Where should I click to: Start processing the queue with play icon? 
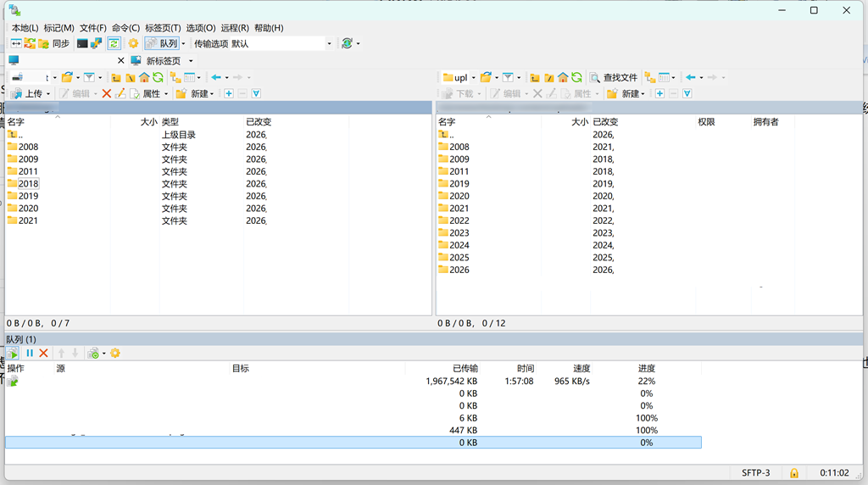[x=13, y=353]
